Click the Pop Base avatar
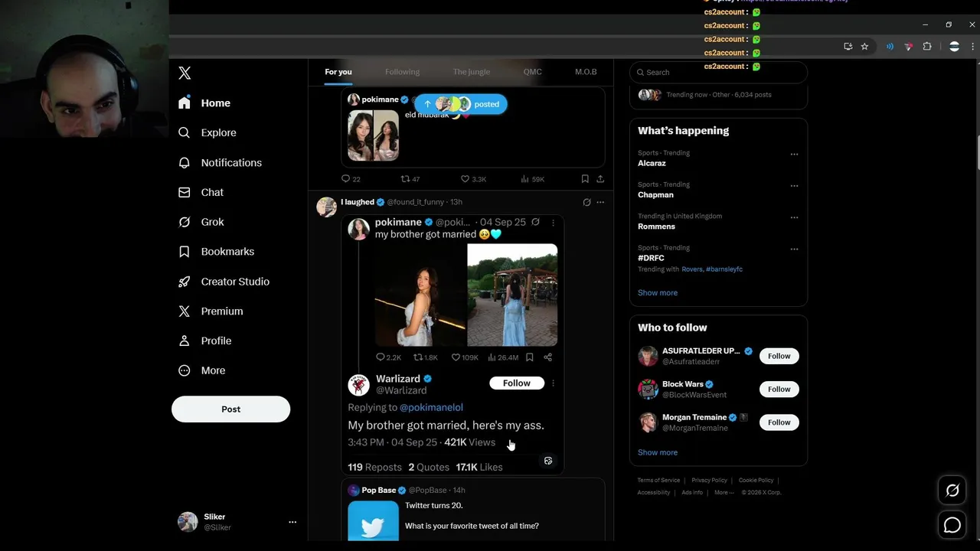 tap(354, 490)
